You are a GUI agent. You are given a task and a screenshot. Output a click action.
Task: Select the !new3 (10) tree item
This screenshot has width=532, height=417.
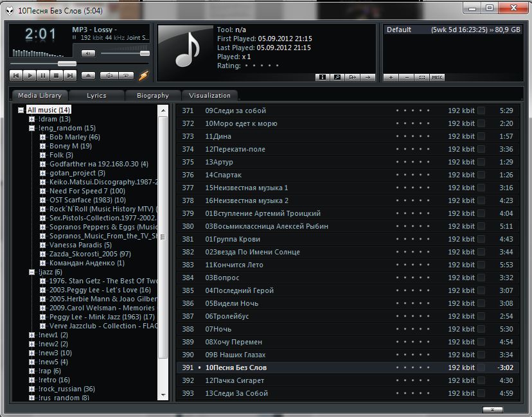[55, 353]
